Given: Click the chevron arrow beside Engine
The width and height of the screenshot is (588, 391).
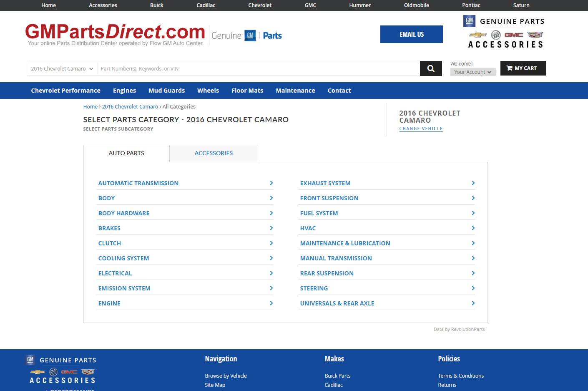Looking at the screenshot, I should (271, 303).
